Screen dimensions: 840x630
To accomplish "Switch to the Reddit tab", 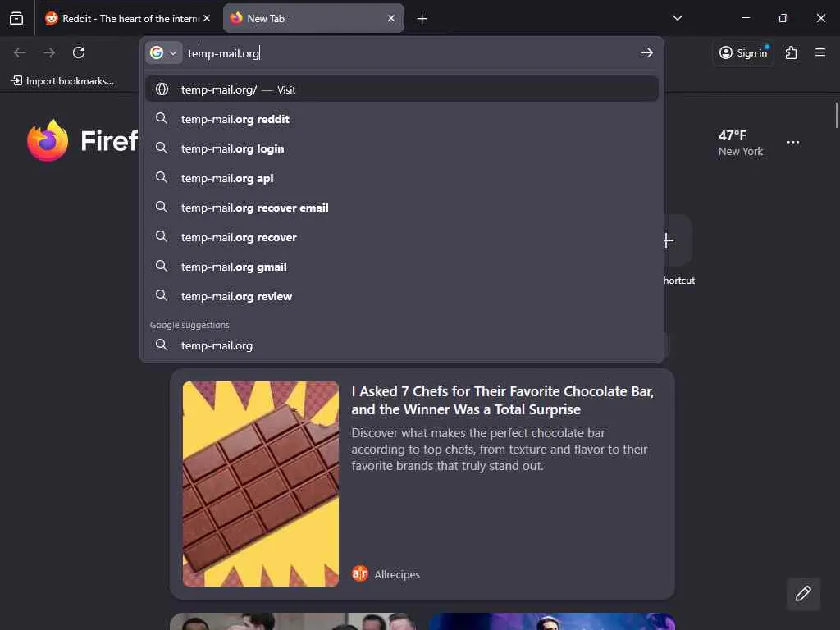I will (x=126, y=18).
